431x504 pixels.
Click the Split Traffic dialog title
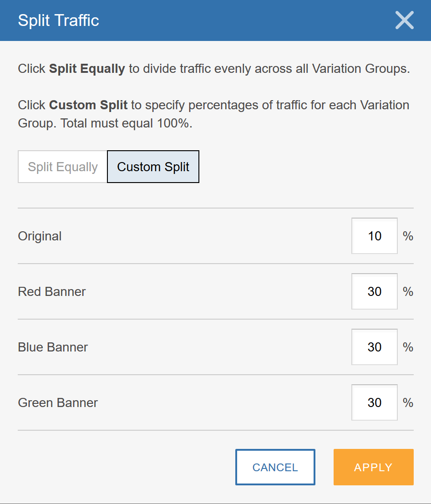[58, 20]
